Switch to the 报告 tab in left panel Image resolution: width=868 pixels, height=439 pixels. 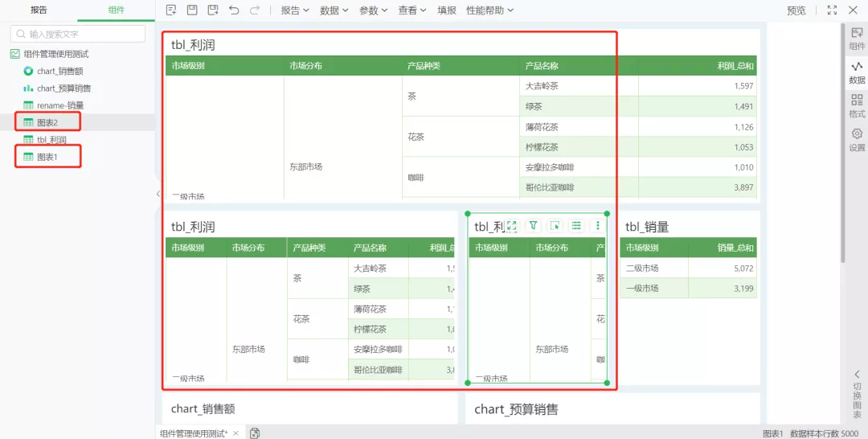pyautogui.click(x=39, y=10)
